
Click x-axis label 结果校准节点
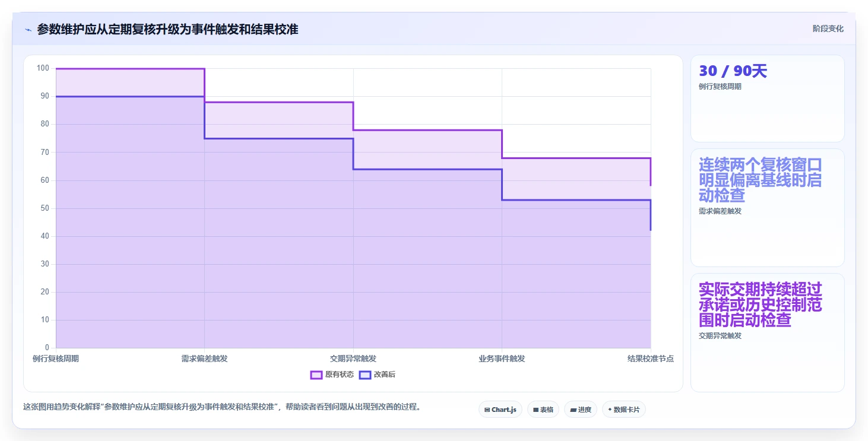tap(651, 358)
